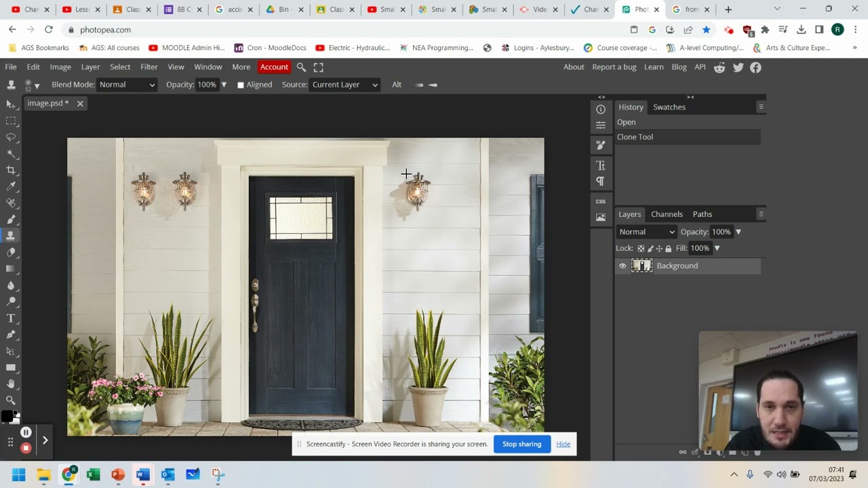The width and height of the screenshot is (868, 488).
Task: Click the search magnifier in menu bar
Action: [x=301, y=67]
